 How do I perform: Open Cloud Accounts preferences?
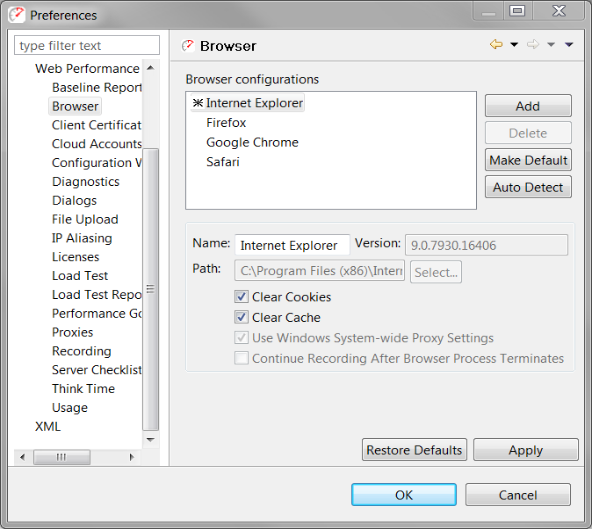(x=97, y=144)
